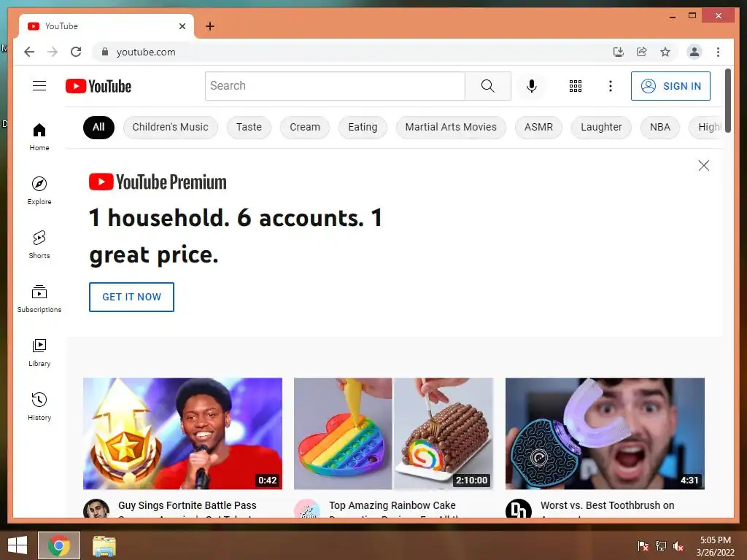Screen dimensions: 747x560
Task: Play the toothbrush video thumbnail
Action: coord(605,433)
